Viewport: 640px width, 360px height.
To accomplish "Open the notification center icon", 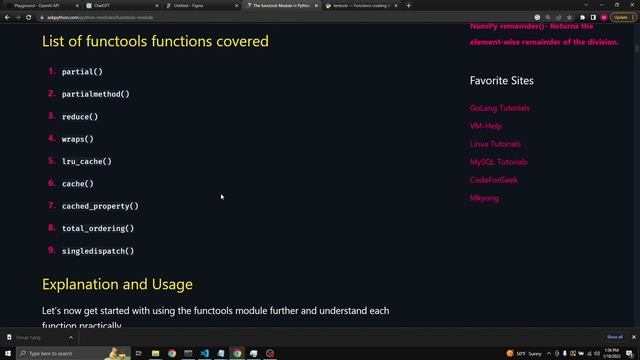I will (629, 353).
